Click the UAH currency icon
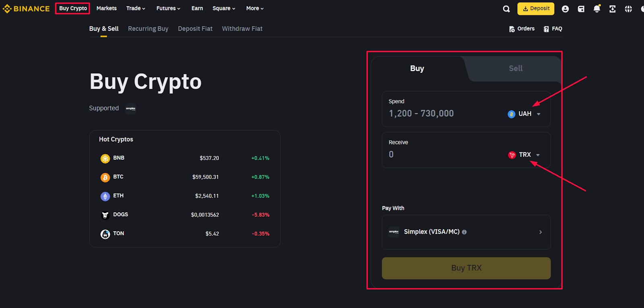Viewport: 644px width, 308px height. (512, 114)
